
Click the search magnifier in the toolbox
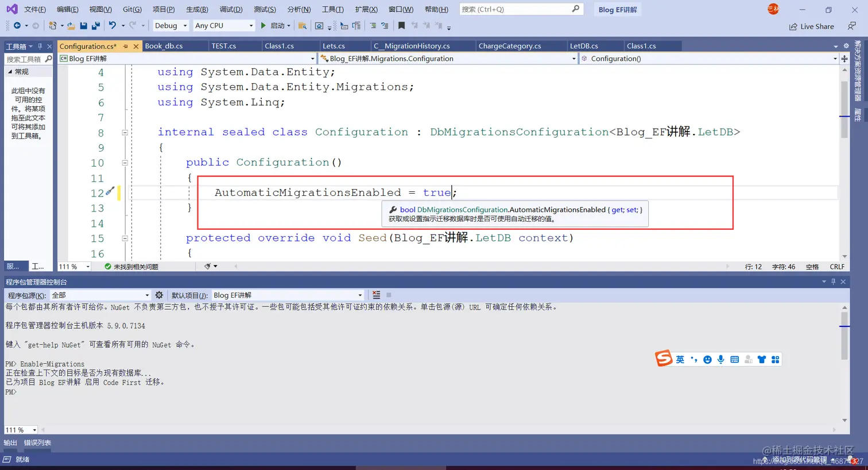48,59
